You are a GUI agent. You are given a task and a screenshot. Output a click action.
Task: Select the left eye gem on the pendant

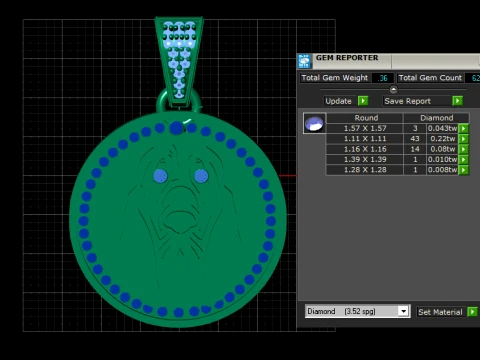tap(160, 176)
